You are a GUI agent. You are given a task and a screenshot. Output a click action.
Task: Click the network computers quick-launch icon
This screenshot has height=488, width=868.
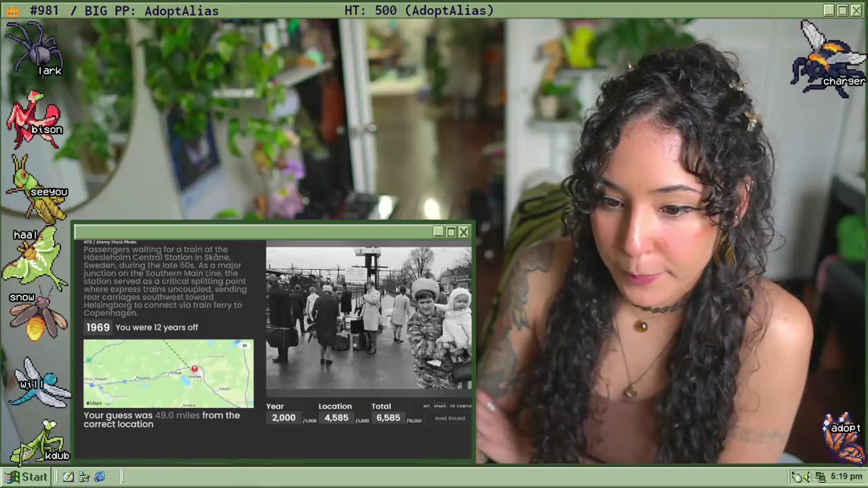coord(84,477)
